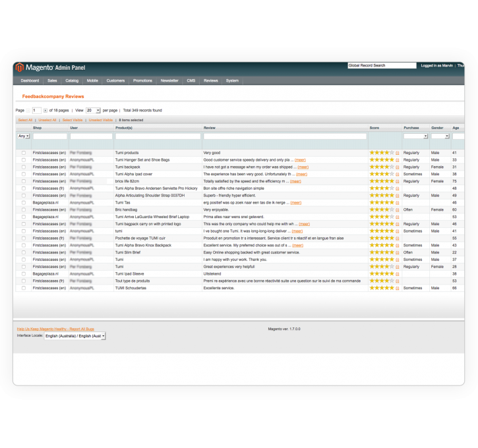Select checkbox for Tumi backpack row
The image size is (478, 448).
[x=24, y=167]
